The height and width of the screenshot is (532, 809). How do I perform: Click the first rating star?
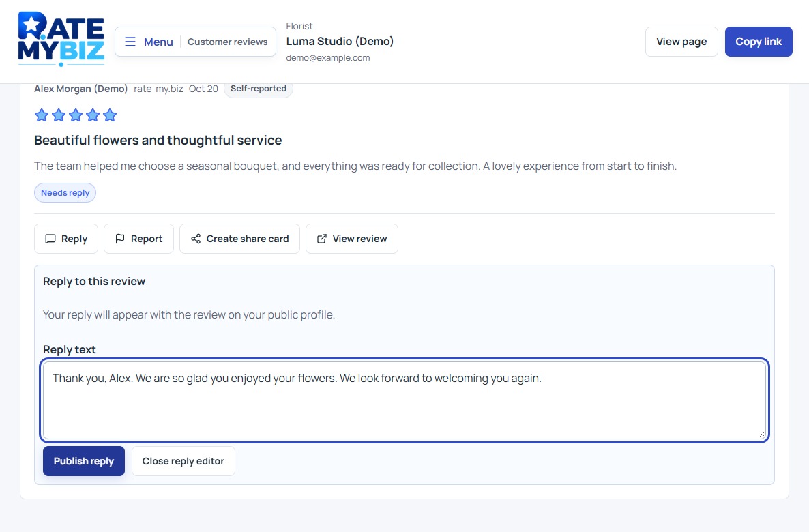pos(42,115)
